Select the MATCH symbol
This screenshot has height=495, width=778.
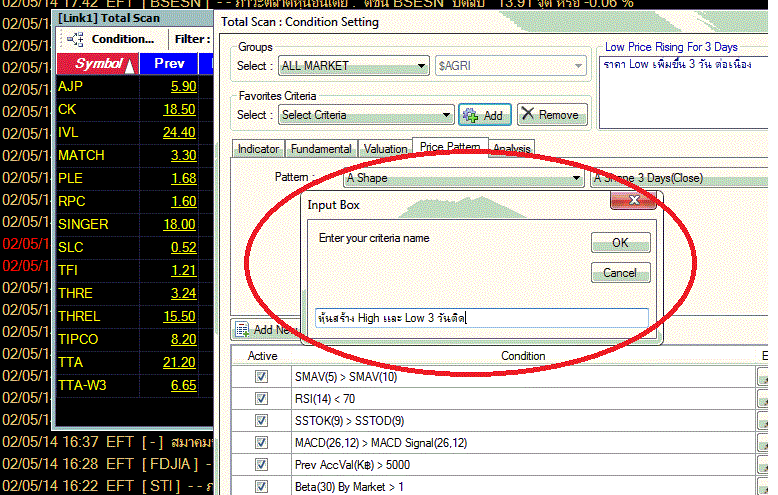tap(81, 155)
